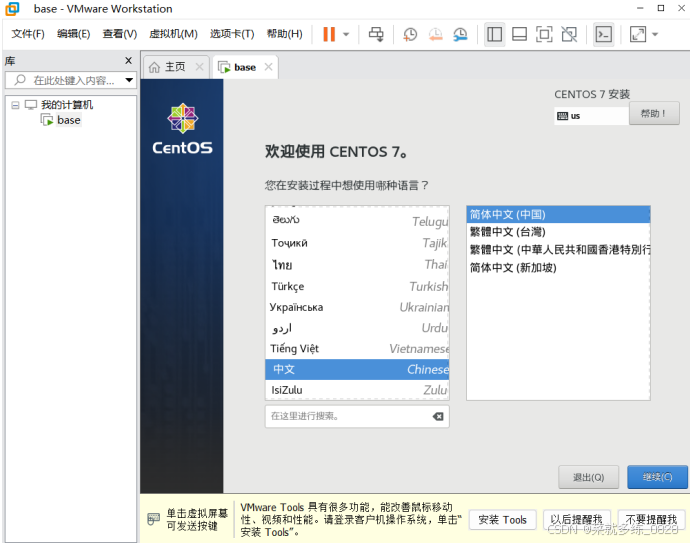Viewport: 690px width, 543px height.
Task: Click the us keyboard layout indicator
Action: click(591, 116)
